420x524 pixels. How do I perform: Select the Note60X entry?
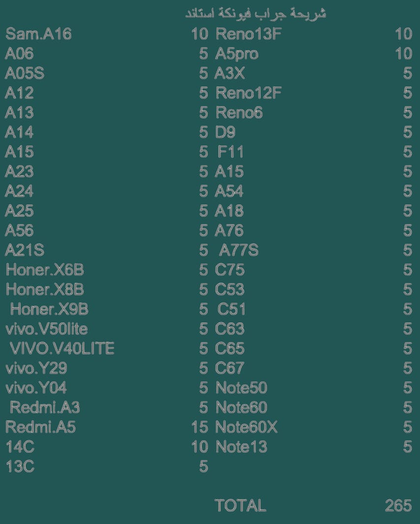pyautogui.click(x=246, y=427)
